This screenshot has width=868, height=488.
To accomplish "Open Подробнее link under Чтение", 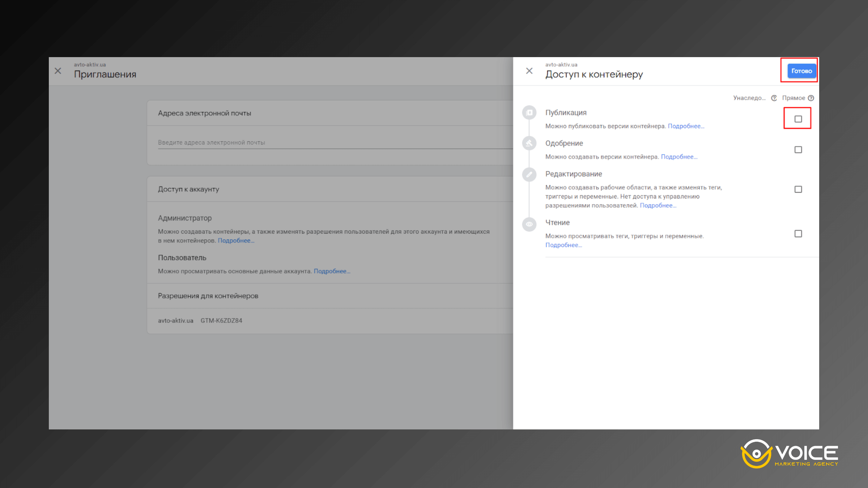I will (x=563, y=245).
